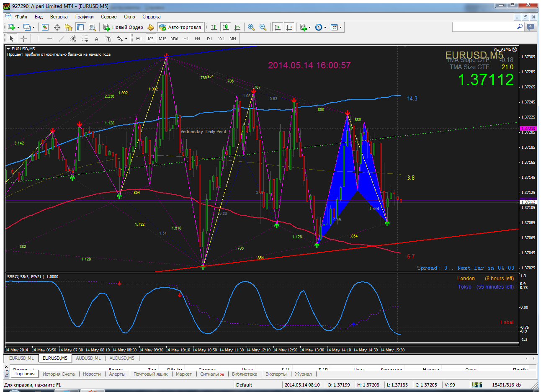
Task: Open the profiles icon
Action: [27, 27]
